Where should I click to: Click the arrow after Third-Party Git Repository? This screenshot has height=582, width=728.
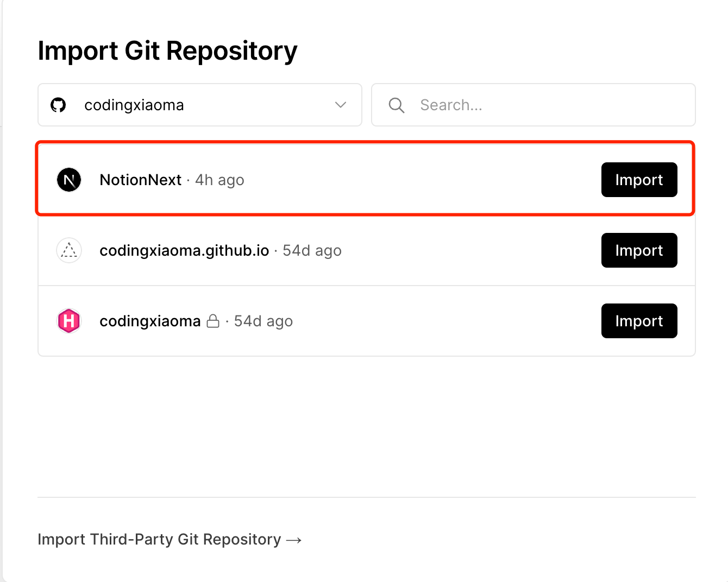click(x=294, y=540)
